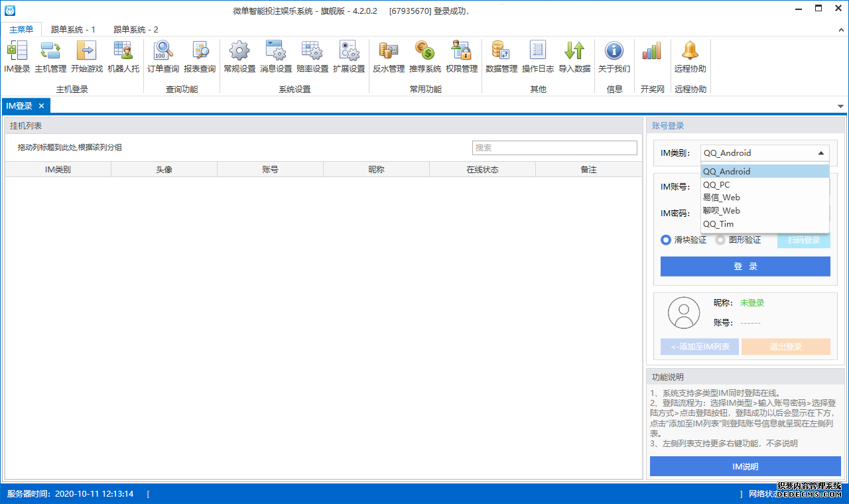Switch to the 跟单系统 - 1 tab
The width and height of the screenshot is (849, 504).
point(73,29)
